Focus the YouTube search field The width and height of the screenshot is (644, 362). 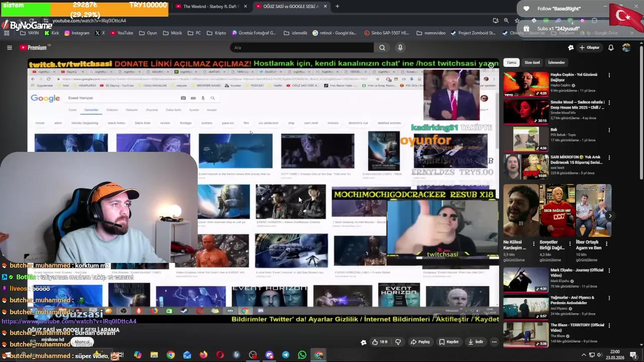point(302,48)
